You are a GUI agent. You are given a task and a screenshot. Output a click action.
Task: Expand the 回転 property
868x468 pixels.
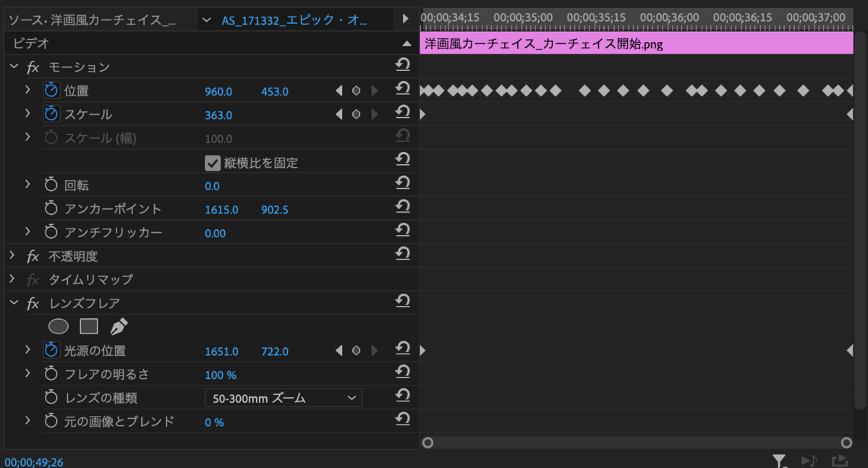coord(27,184)
